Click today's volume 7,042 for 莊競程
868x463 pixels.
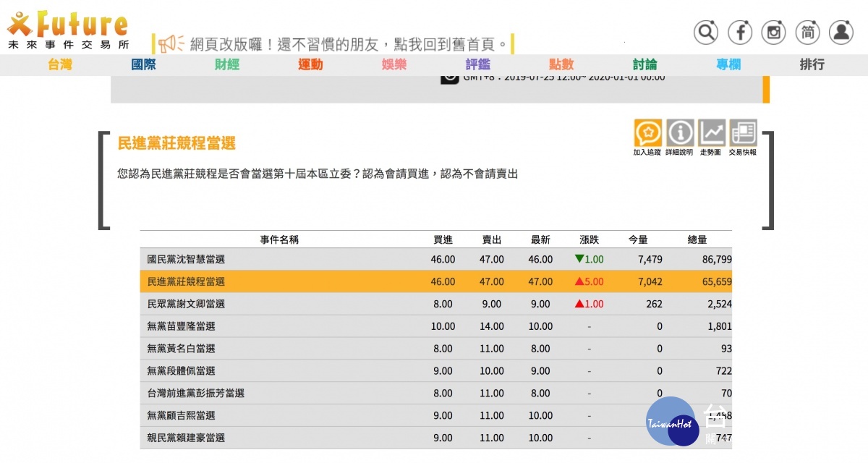pyautogui.click(x=650, y=281)
